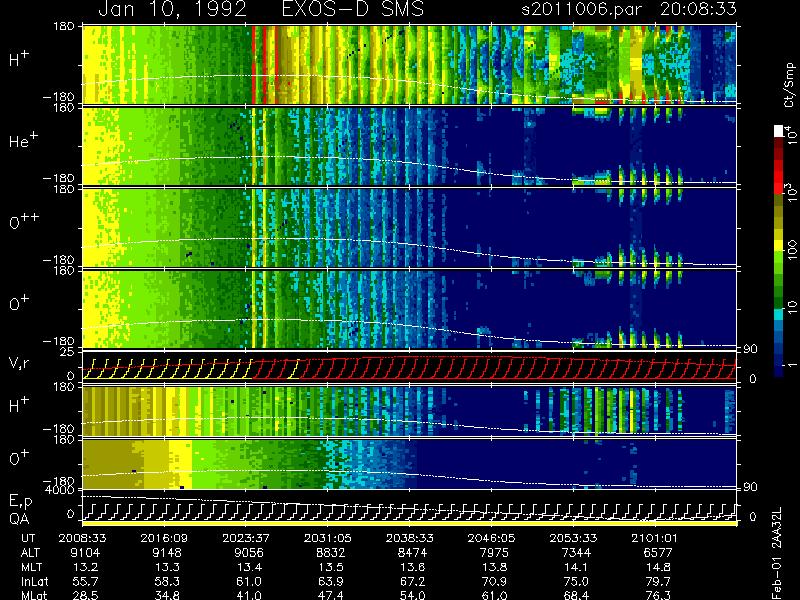Click the E,p panel label
This screenshot has width=800, height=600.
pyautogui.click(x=20, y=502)
